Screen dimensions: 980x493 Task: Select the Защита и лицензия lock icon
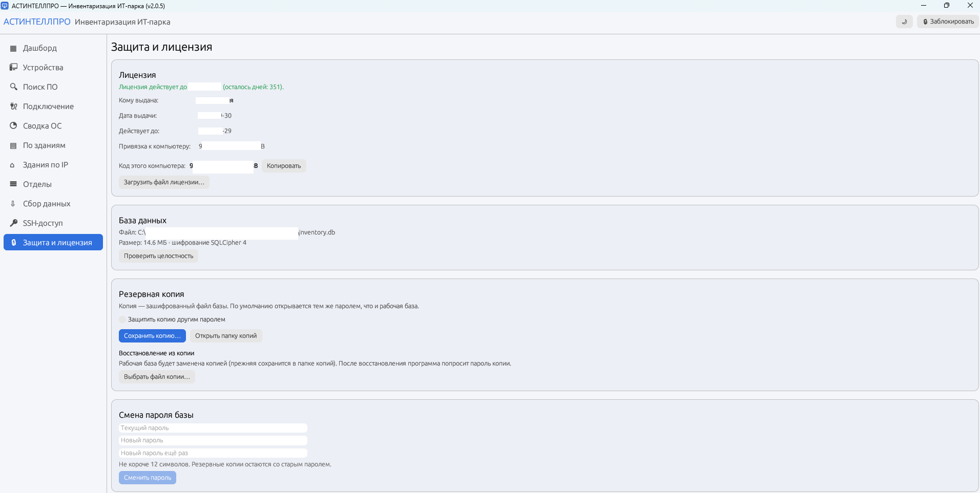coord(14,243)
